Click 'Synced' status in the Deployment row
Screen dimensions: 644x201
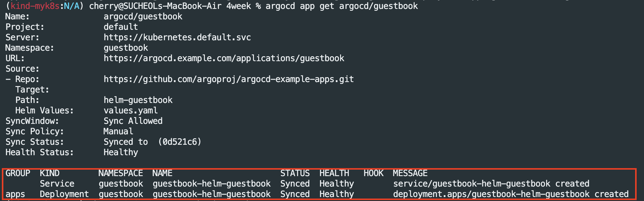(295, 194)
